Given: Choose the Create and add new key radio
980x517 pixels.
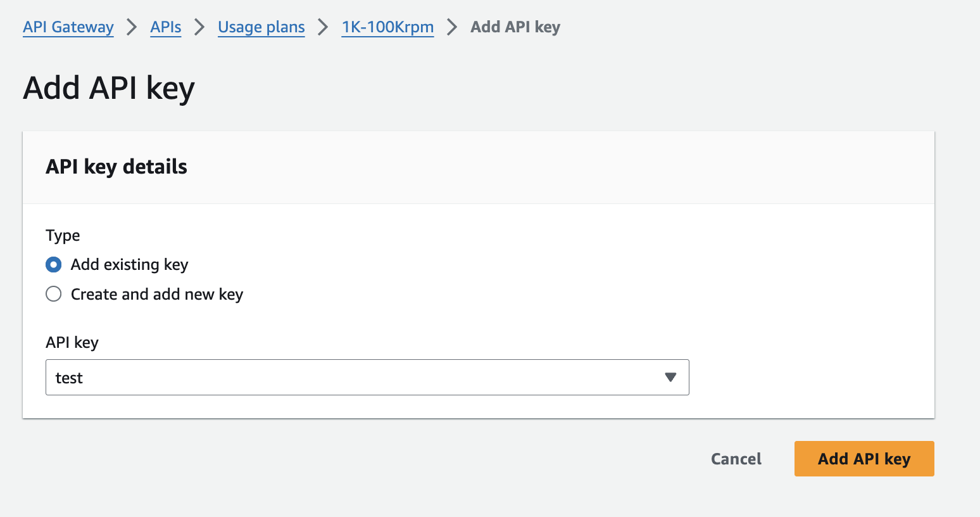Looking at the screenshot, I should [x=54, y=294].
